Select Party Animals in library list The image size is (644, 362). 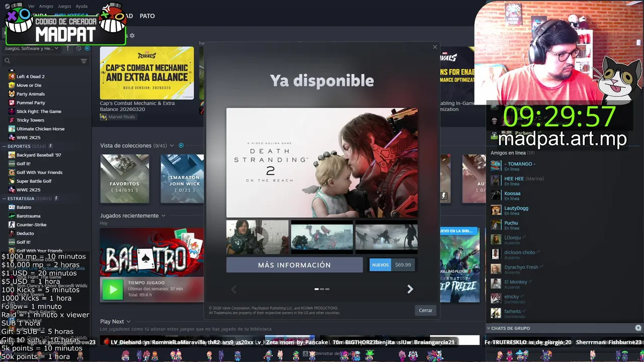click(31, 94)
